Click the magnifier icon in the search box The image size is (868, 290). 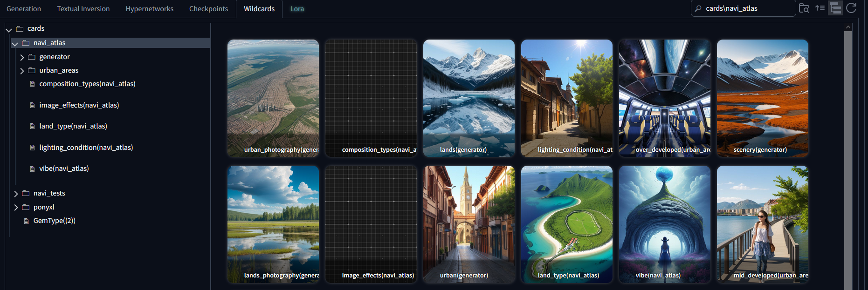point(698,8)
